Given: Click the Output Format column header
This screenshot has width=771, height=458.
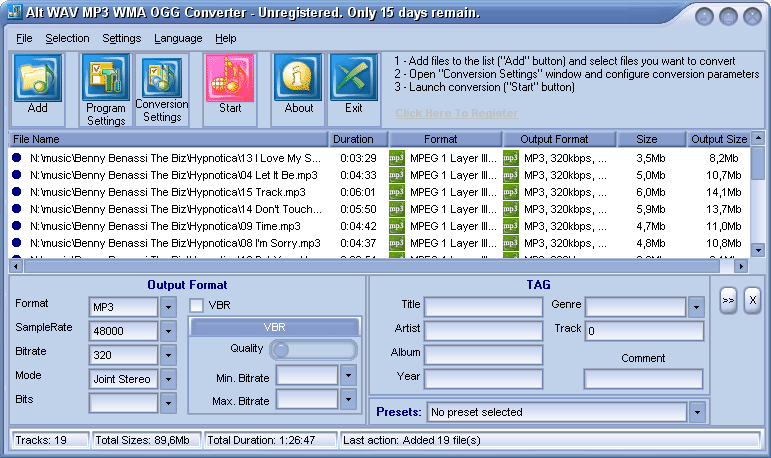Looking at the screenshot, I should click(x=559, y=139).
